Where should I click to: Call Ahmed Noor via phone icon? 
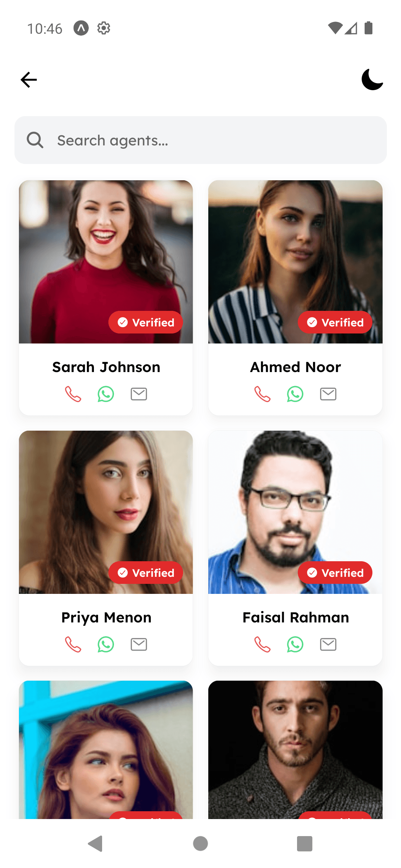coord(262,394)
